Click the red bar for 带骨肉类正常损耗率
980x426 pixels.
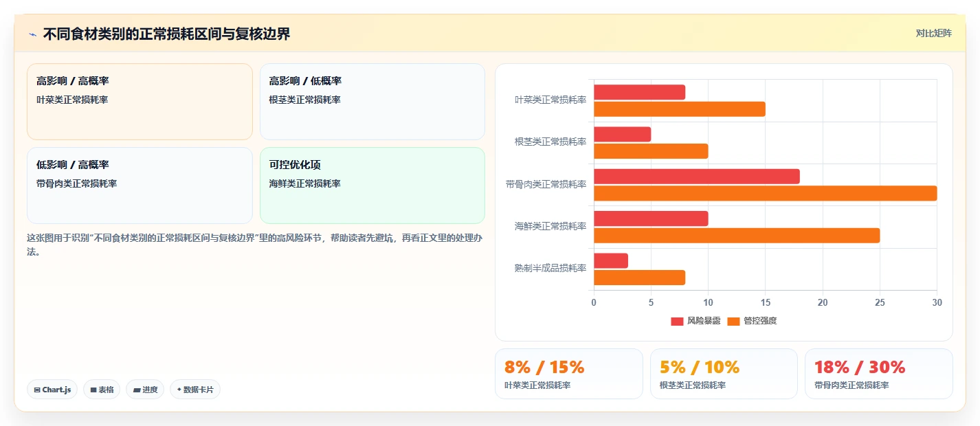pos(696,177)
